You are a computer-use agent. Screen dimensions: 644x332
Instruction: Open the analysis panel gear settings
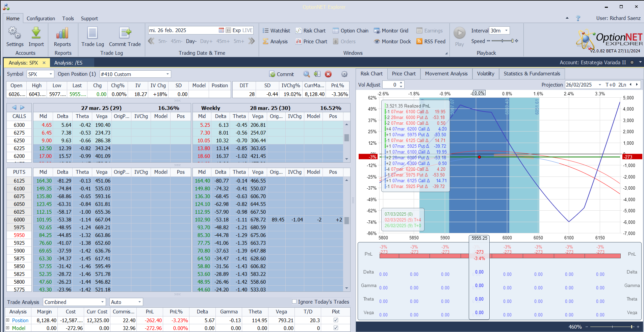click(x=344, y=74)
